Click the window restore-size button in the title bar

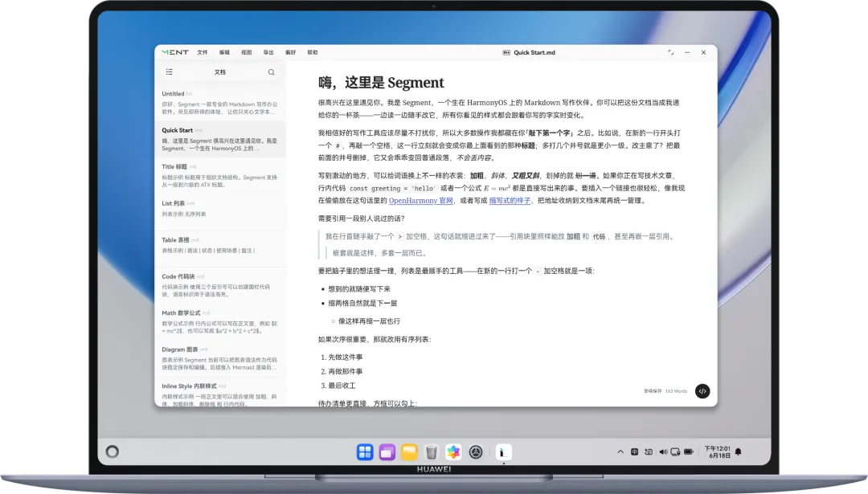[671, 52]
